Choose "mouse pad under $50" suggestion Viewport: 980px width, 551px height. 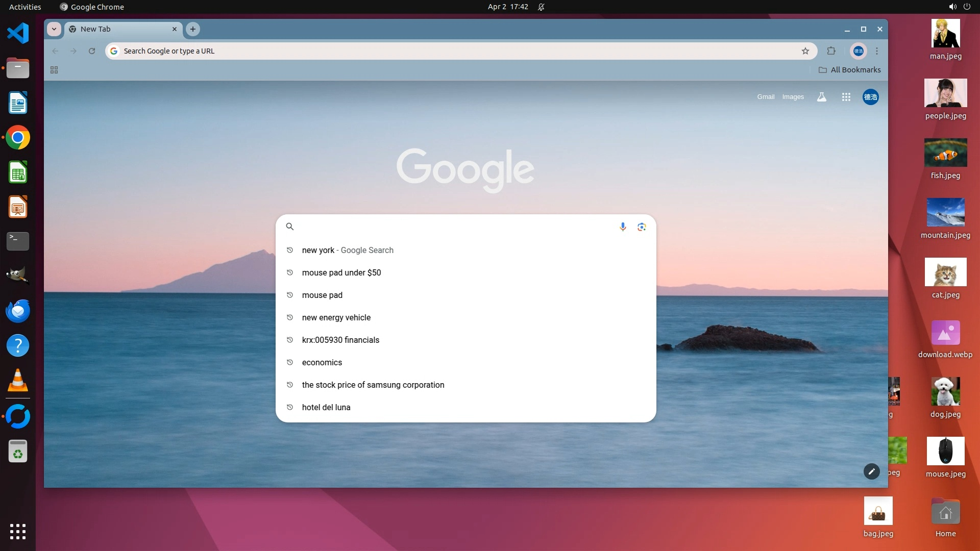click(341, 272)
